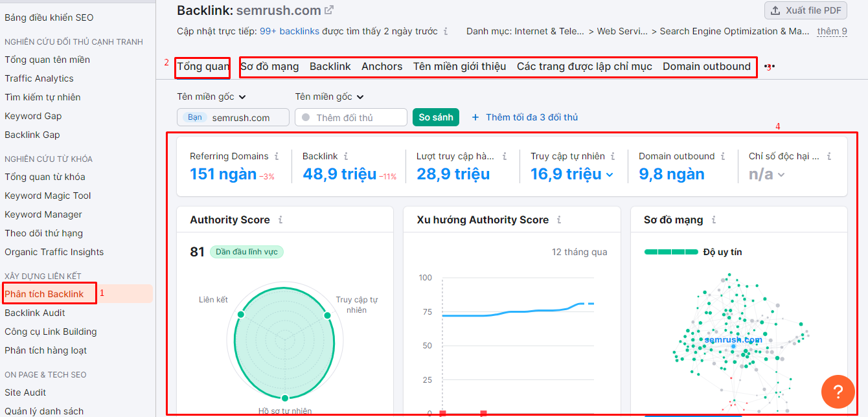
Task: Click Thêm tối đa 3 đối thủ link
Action: (x=532, y=117)
